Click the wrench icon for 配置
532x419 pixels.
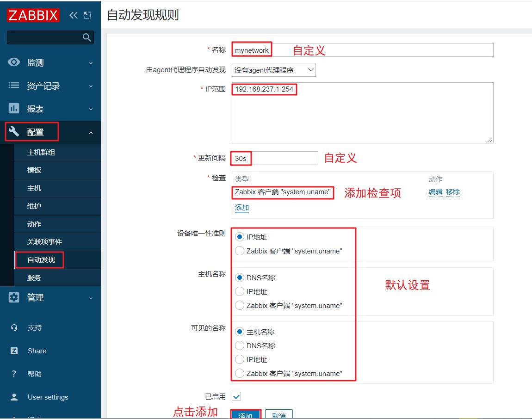[14, 131]
